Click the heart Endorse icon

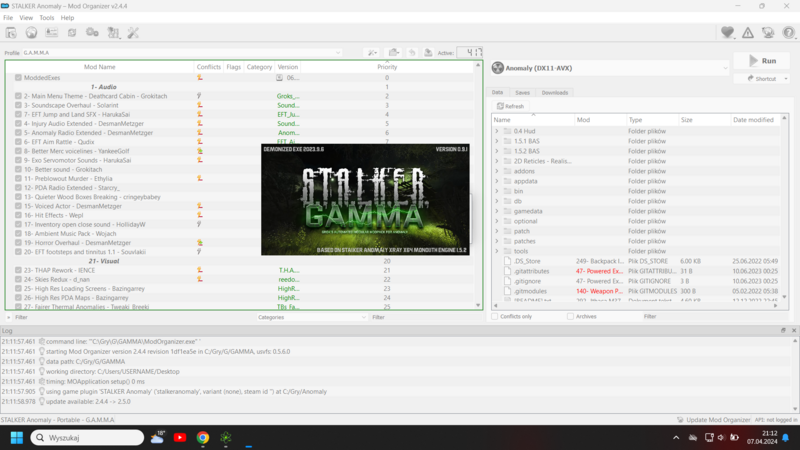728,33
